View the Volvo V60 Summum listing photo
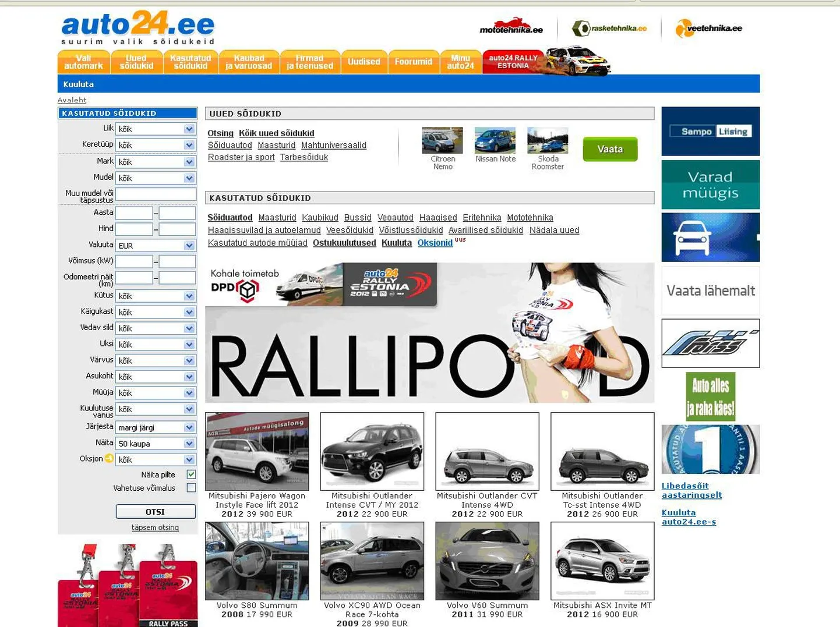Viewport: 840px width, 627px height. [487, 561]
